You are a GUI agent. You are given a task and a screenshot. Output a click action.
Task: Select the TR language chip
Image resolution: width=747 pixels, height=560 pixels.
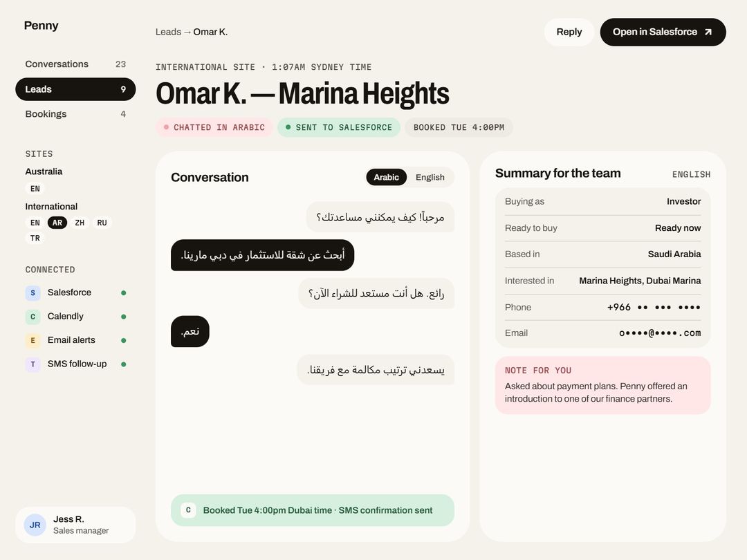(x=35, y=238)
